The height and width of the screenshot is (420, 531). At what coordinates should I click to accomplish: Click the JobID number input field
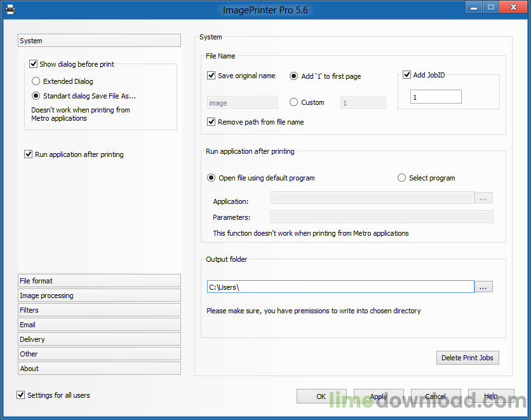coord(436,97)
